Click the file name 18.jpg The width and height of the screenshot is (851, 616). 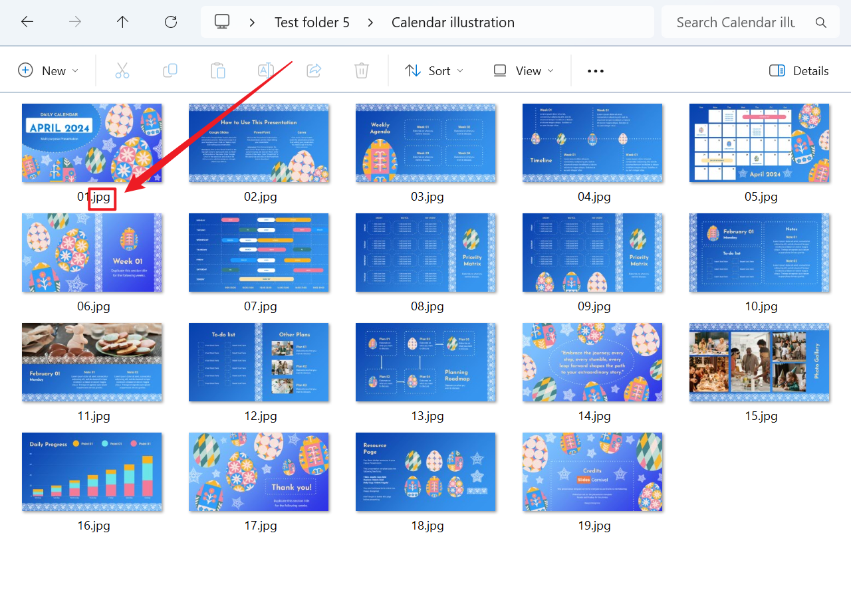point(427,526)
